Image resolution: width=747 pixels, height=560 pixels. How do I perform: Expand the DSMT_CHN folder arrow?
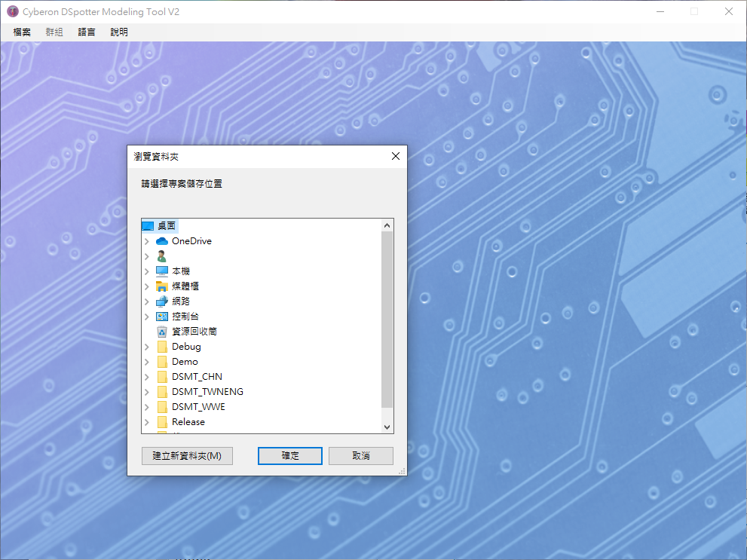coord(147,377)
